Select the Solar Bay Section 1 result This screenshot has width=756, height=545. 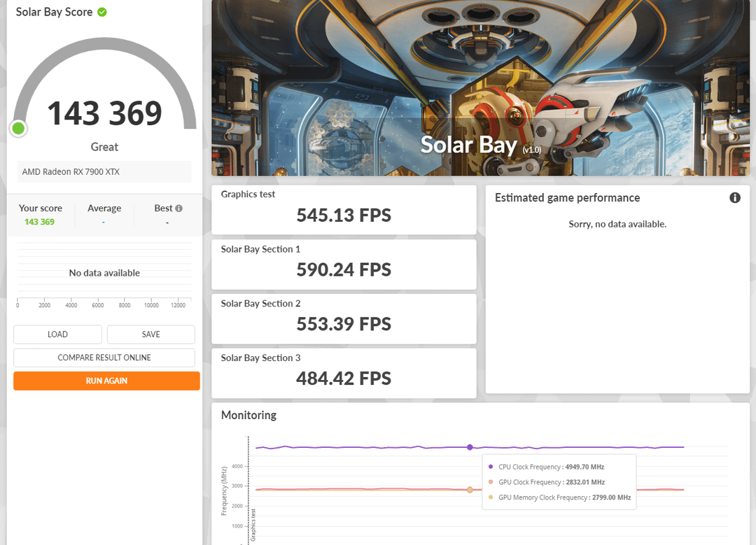pos(344,264)
